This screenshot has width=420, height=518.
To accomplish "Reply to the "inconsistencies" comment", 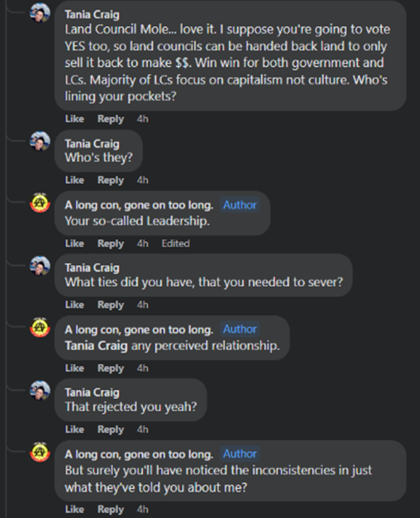I will pos(110,509).
